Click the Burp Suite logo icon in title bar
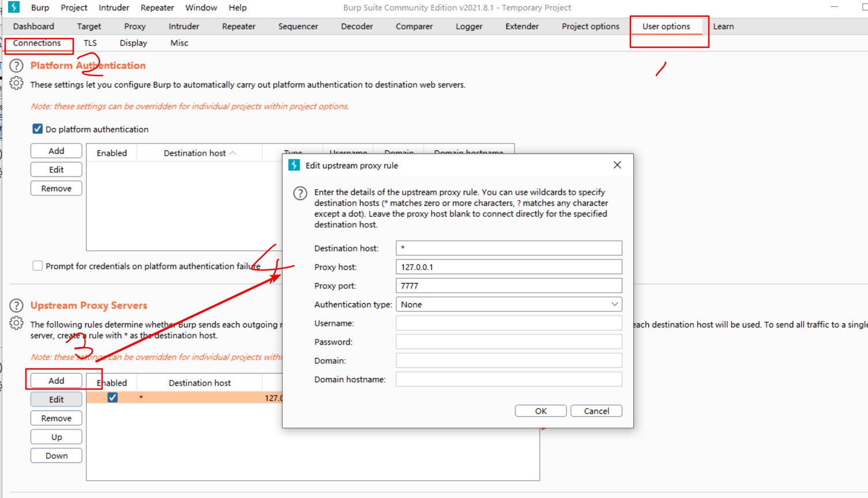The image size is (868, 498). click(14, 7)
